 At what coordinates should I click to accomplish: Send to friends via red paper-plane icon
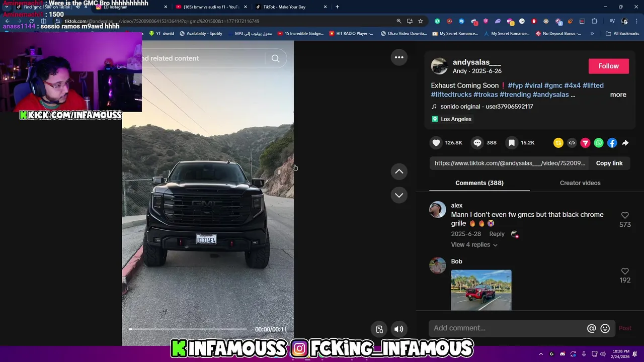tap(585, 143)
